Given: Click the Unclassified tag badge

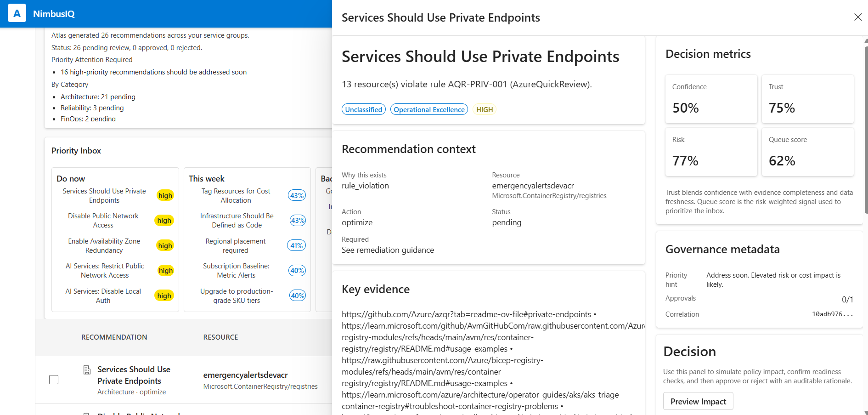Looking at the screenshot, I should pos(363,109).
